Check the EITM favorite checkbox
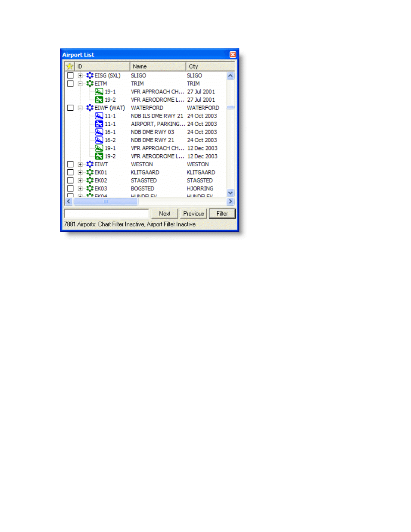The width and height of the screenshot is (411, 532). coord(70,84)
